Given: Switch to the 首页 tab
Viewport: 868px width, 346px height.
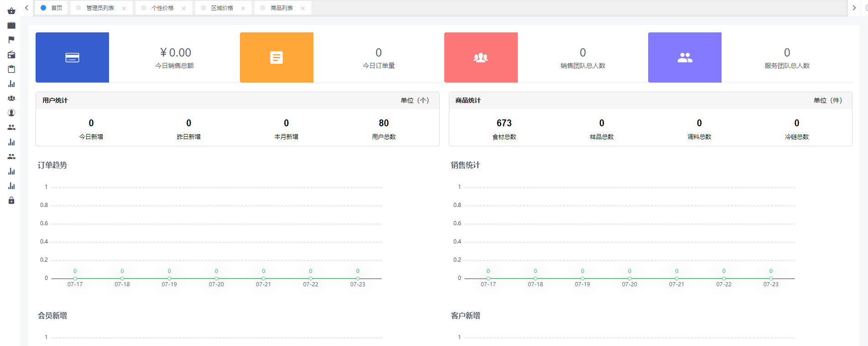Looking at the screenshot, I should point(51,8).
